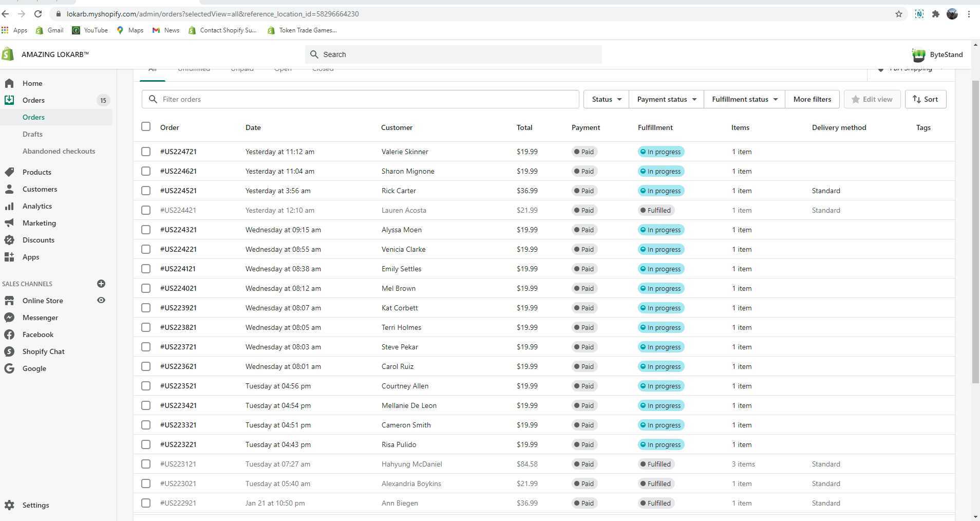View Online Store with eye icon

coord(101,301)
